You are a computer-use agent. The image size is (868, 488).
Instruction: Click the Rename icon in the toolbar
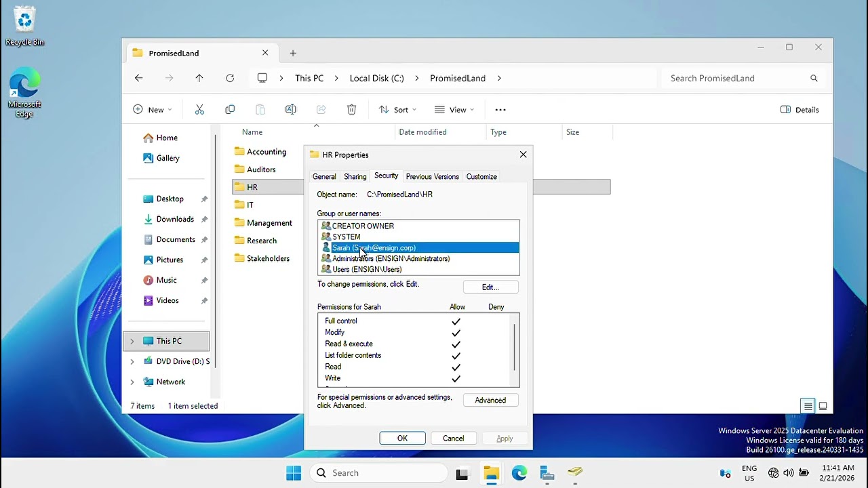pos(291,110)
